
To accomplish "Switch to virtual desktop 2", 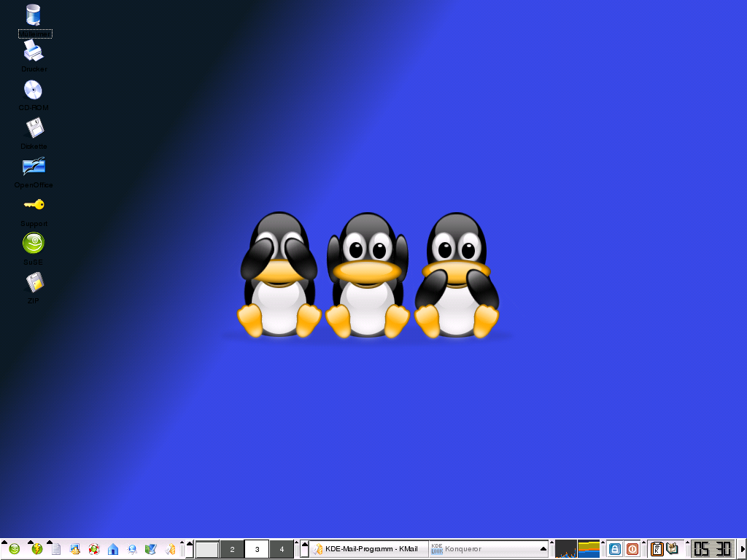I will pos(232,549).
